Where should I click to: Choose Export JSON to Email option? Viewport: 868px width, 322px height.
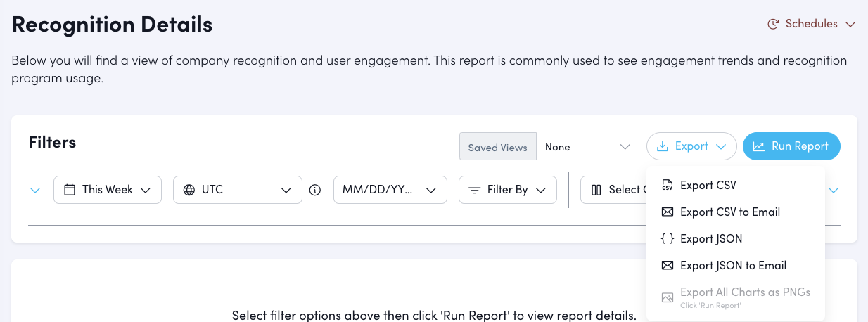733,266
